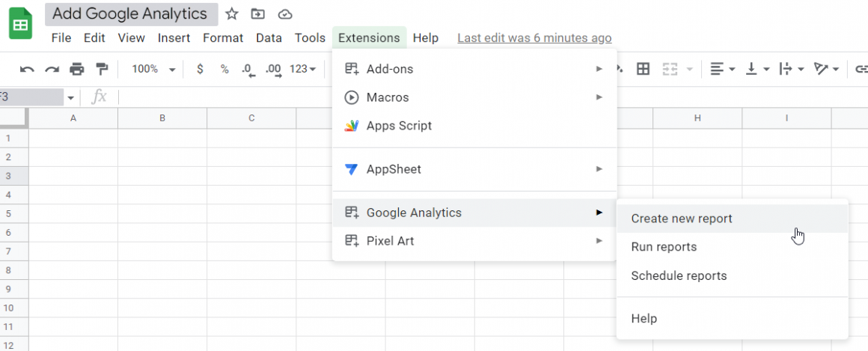
Task: Choose Create new report
Action: click(732, 219)
